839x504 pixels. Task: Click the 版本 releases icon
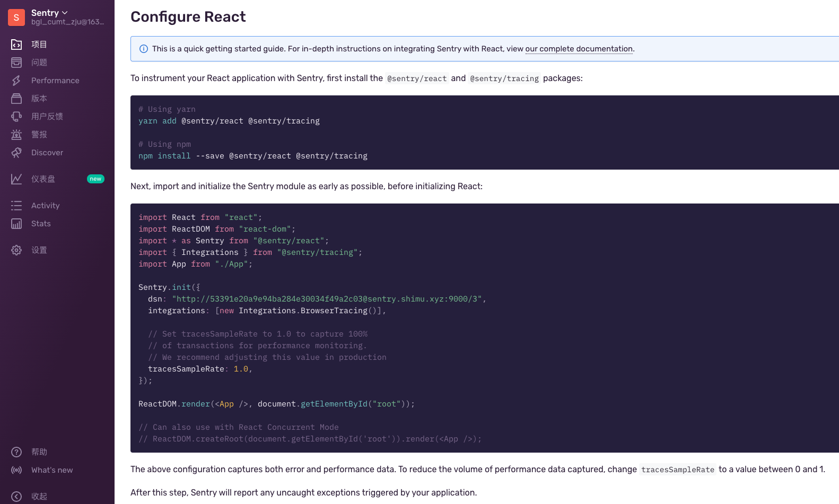point(16,99)
